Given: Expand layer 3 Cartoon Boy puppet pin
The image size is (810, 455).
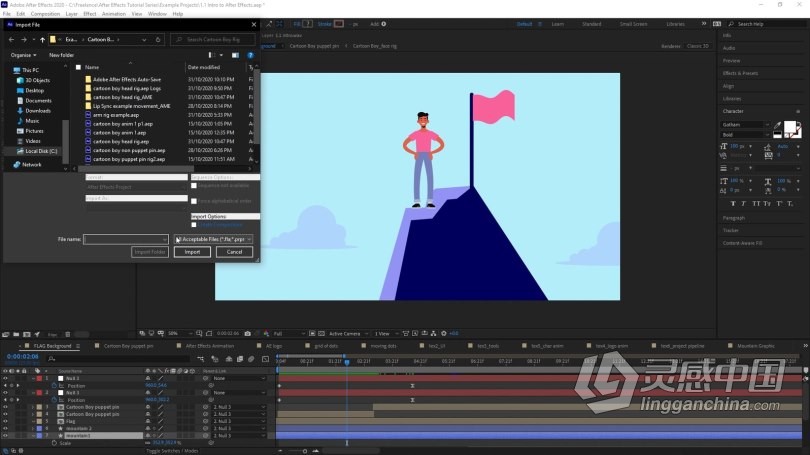Looking at the screenshot, I should 33,407.
